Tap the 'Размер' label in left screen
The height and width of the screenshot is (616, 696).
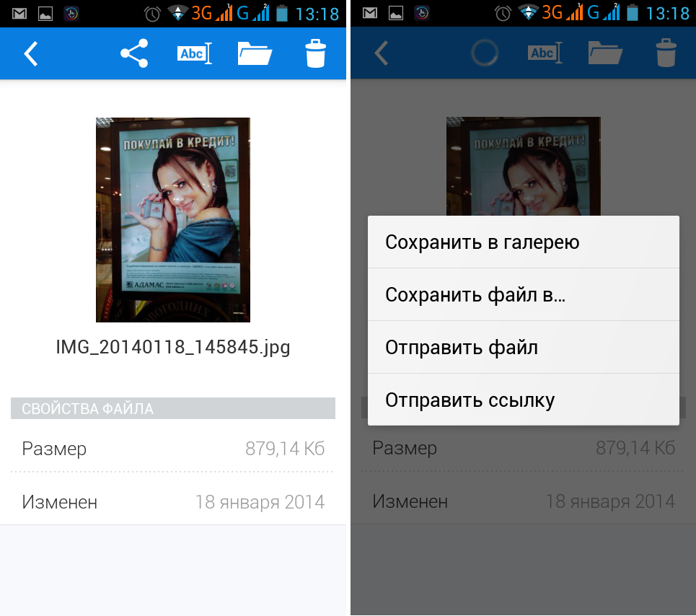pyautogui.click(x=54, y=449)
